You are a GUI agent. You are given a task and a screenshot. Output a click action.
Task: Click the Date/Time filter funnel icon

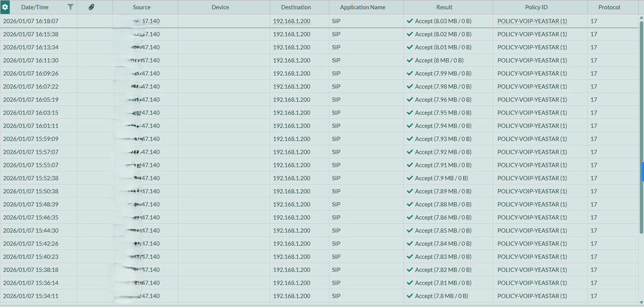[x=70, y=7]
